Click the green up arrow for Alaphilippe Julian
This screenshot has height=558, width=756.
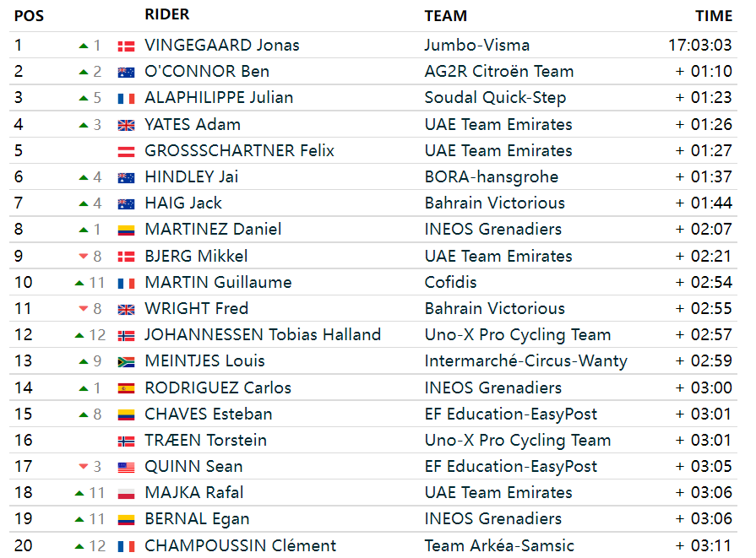click(84, 98)
